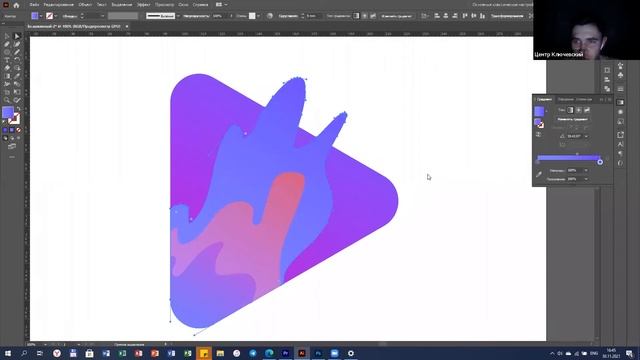Open the Файл menu
640x360 pixels.
coord(34,4)
